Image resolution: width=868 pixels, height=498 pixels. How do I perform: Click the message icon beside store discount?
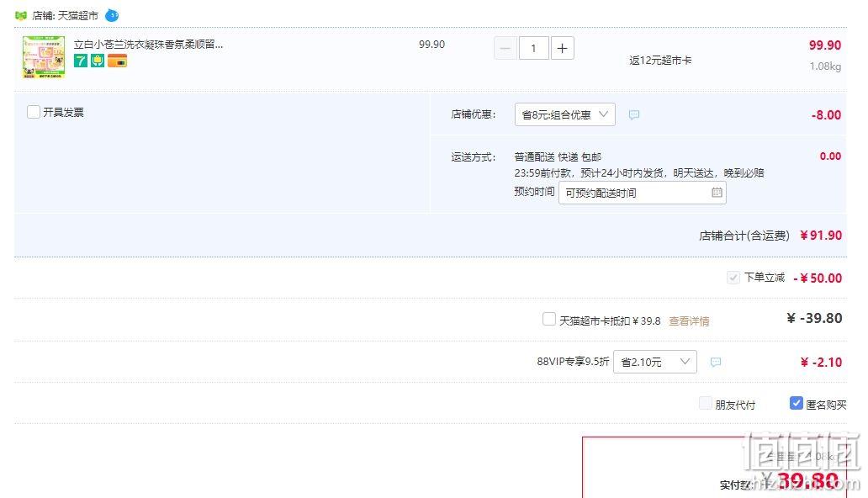point(634,114)
